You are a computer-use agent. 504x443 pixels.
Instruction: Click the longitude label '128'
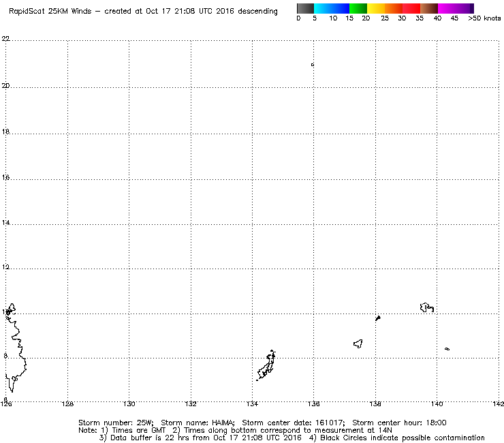click(67, 403)
